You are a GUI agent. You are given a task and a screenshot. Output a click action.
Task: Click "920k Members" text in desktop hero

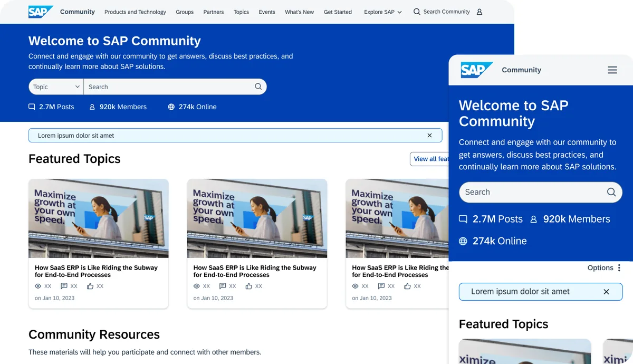pyautogui.click(x=123, y=107)
